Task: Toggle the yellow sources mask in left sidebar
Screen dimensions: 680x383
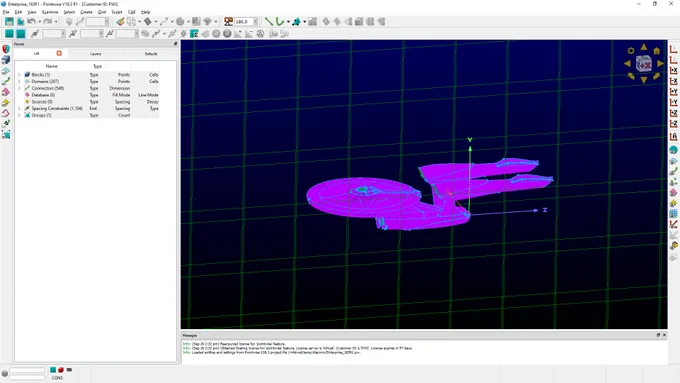Action: pos(6,103)
